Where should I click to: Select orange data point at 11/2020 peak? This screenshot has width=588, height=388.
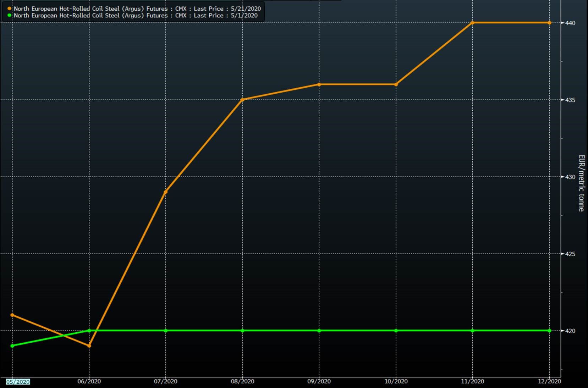point(472,23)
